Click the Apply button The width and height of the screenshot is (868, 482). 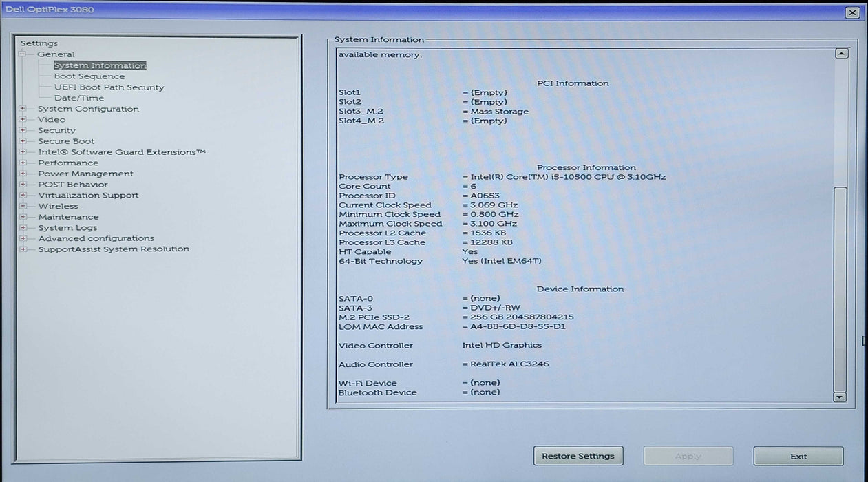pyautogui.click(x=688, y=456)
